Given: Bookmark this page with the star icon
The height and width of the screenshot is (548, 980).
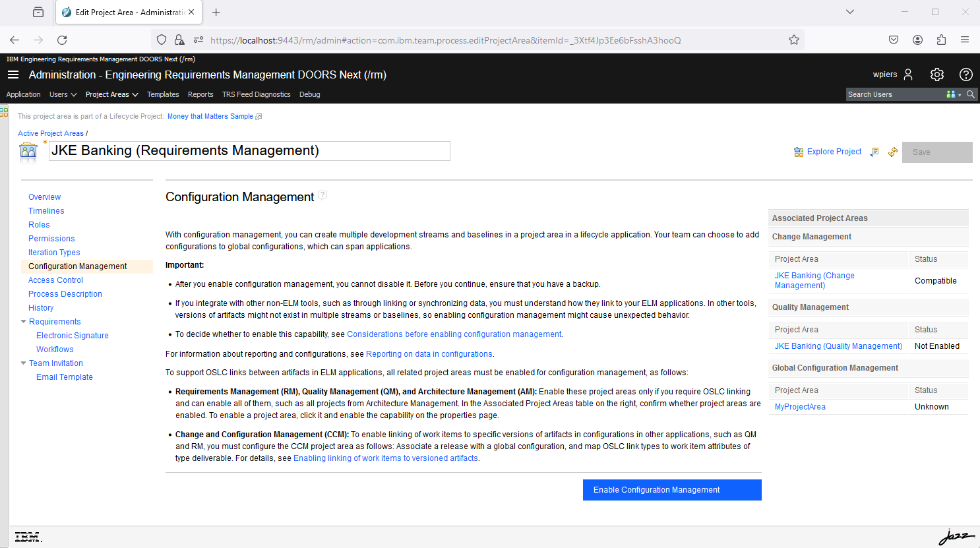Looking at the screenshot, I should [x=794, y=40].
